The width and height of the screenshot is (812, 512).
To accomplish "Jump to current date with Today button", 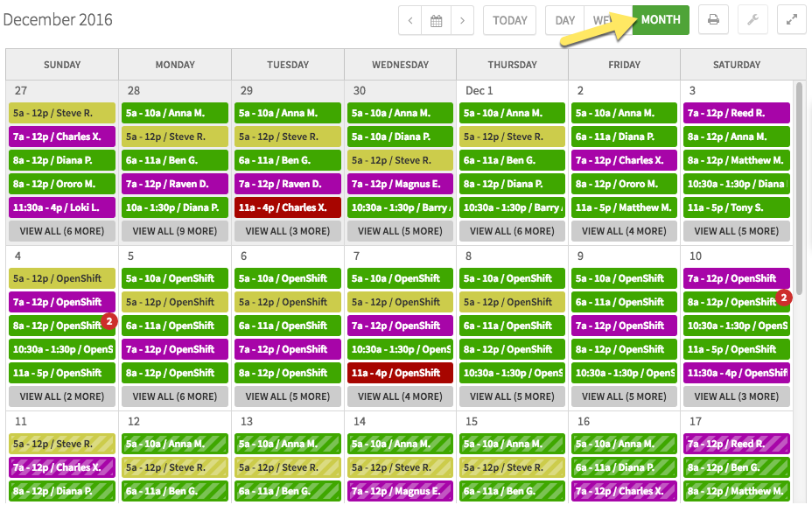I will [x=509, y=19].
